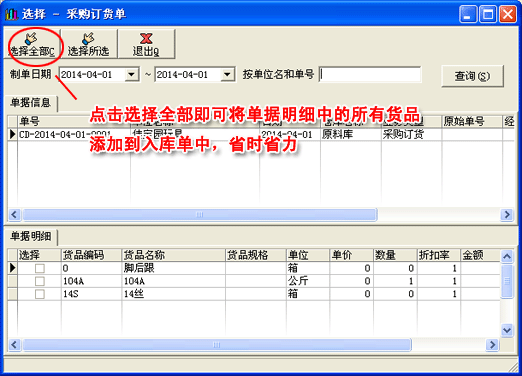
Task: Click the 折扣率 column header
Action: (x=439, y=255)
